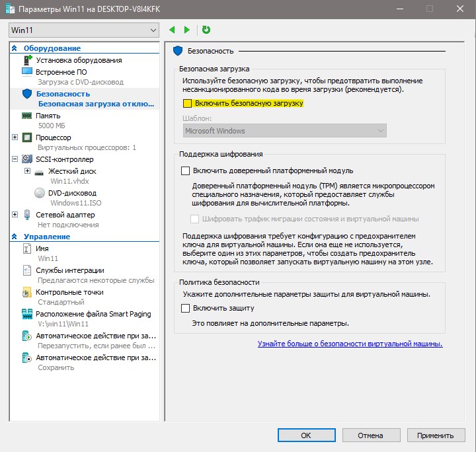The height and width of the screenshot is (452, 476).
Task: Collapse the Управление section chevron
Action: click(15, 237)
